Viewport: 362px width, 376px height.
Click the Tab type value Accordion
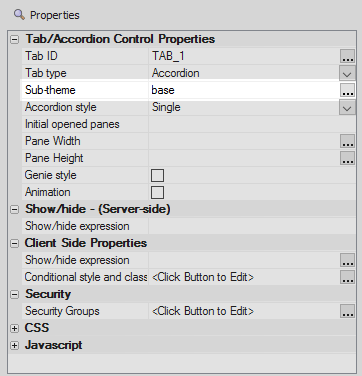click(176, 73)
